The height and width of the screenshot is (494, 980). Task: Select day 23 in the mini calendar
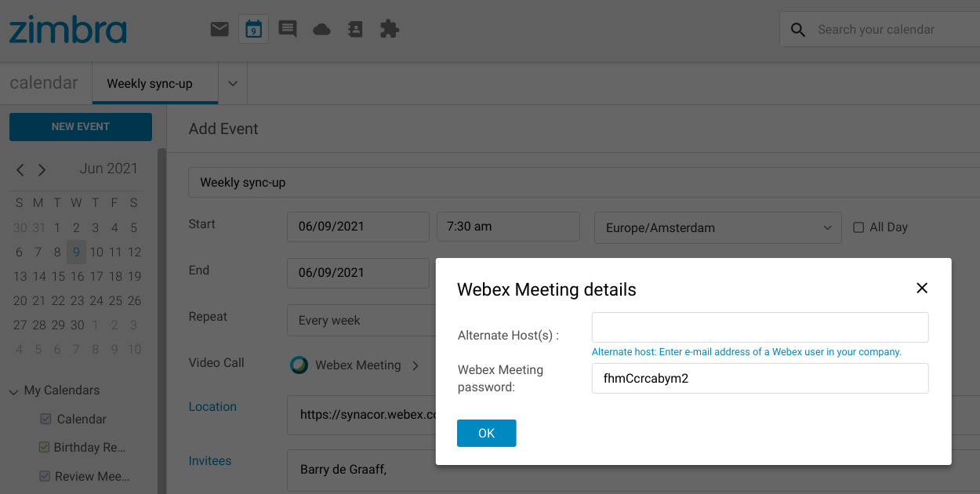pyautogui.click(x=77, y=300)
